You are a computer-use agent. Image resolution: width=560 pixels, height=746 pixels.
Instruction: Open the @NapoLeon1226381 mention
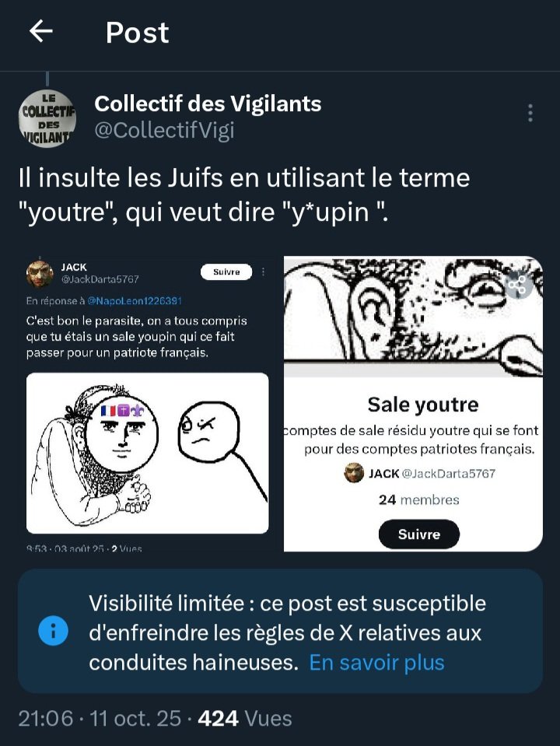(134, 300)
